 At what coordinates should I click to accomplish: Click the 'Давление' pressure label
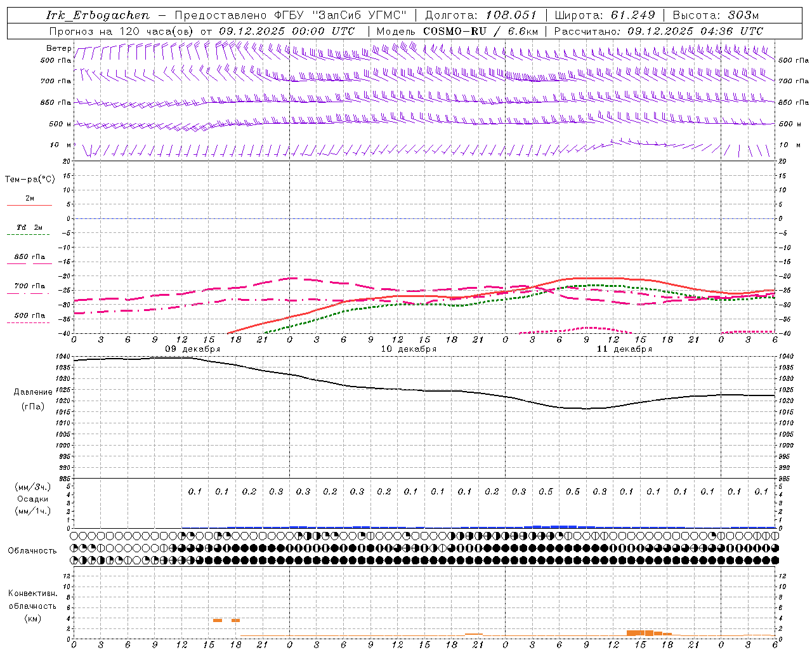pyautogui.click(x=33, y=392)
